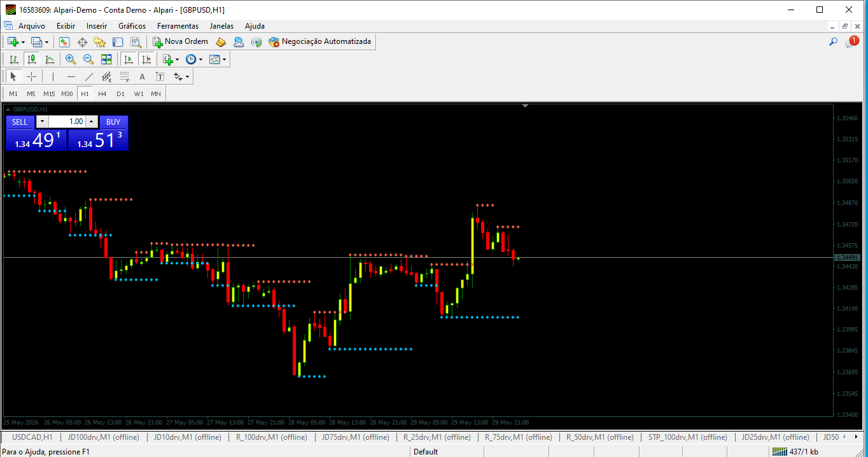Open the notification chat icon with badge
868x457 pixels.
(x=851, y=42)
